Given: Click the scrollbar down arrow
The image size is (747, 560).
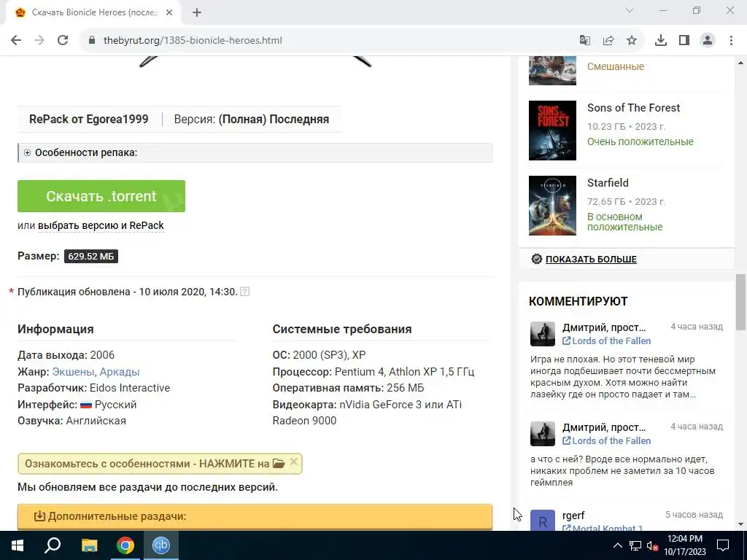Looking at the screenshot, I should 741,524.
